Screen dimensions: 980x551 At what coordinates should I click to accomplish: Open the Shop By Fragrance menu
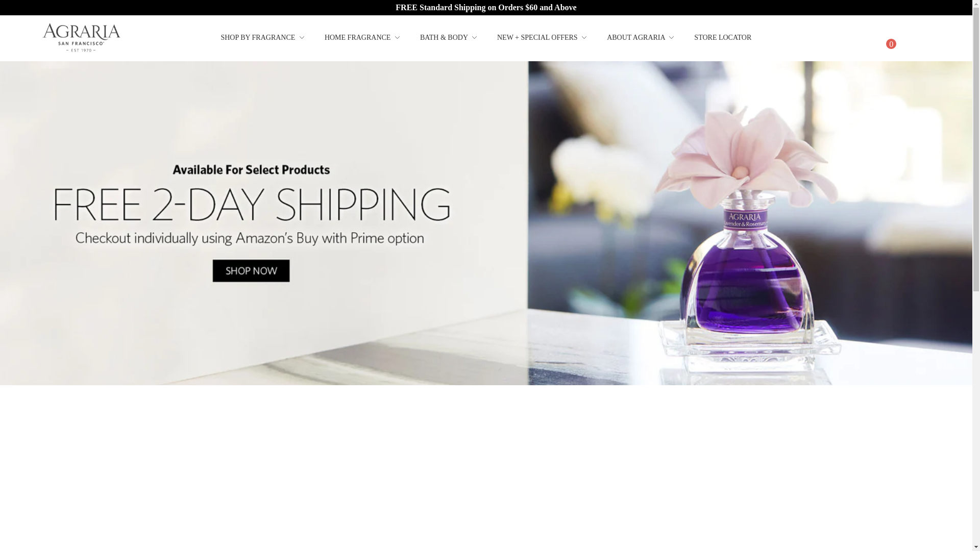click(x=258, y=38)
